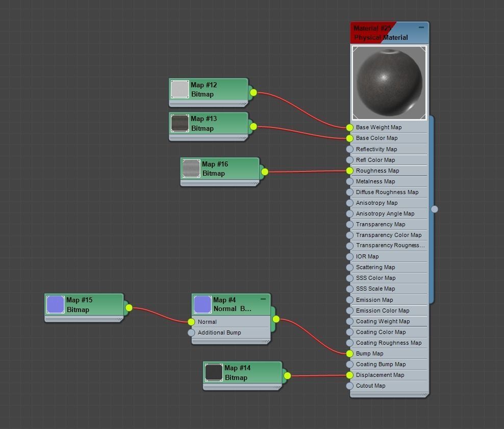The height and width of the screenshot is (429, 504).
Task: Click the Additional Bump input socket on Map #4
Action: point(191,332)
